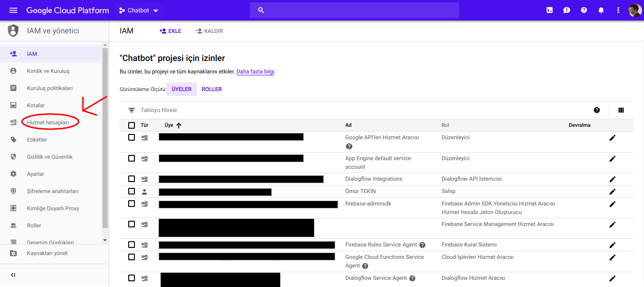Screen dimensions: 644x287
Task: Check the box for App Engine default service account
Action: tap(132, 158)
